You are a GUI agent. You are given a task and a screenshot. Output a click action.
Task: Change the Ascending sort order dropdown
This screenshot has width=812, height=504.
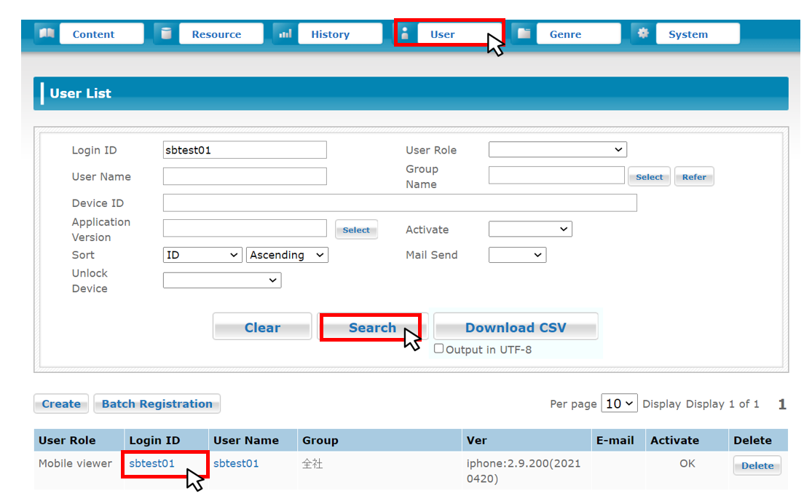(x=288, y=255)
